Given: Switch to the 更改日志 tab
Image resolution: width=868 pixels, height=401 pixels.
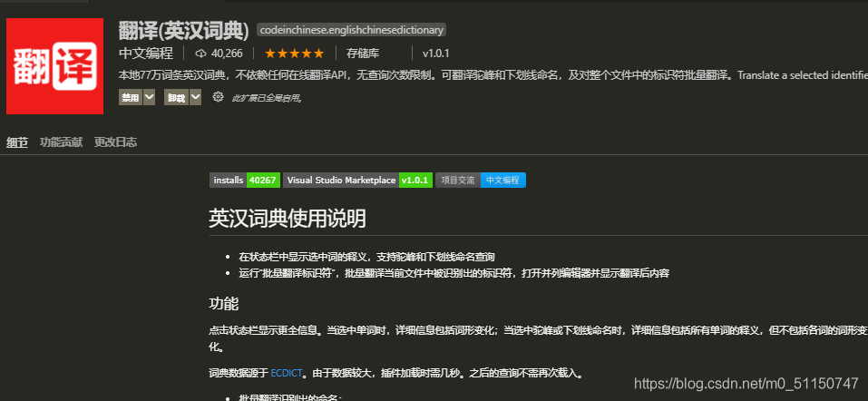Looking at the screenshot, I should (x=116, y=142).
